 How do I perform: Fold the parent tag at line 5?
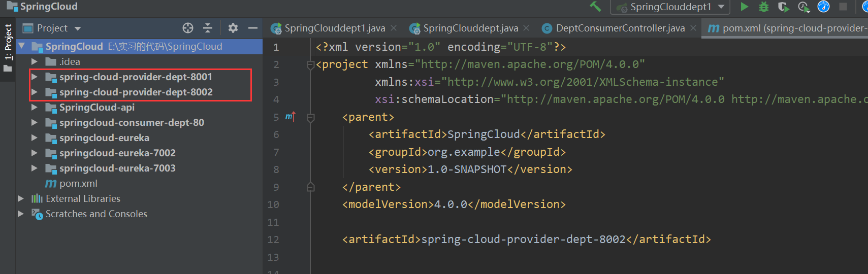pyautogui.click(x=311, y=117)
